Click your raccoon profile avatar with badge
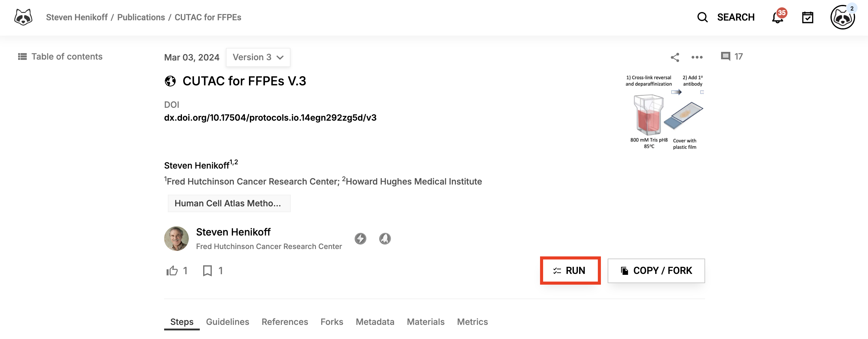The image size is (868, 339). click(843, 18)
